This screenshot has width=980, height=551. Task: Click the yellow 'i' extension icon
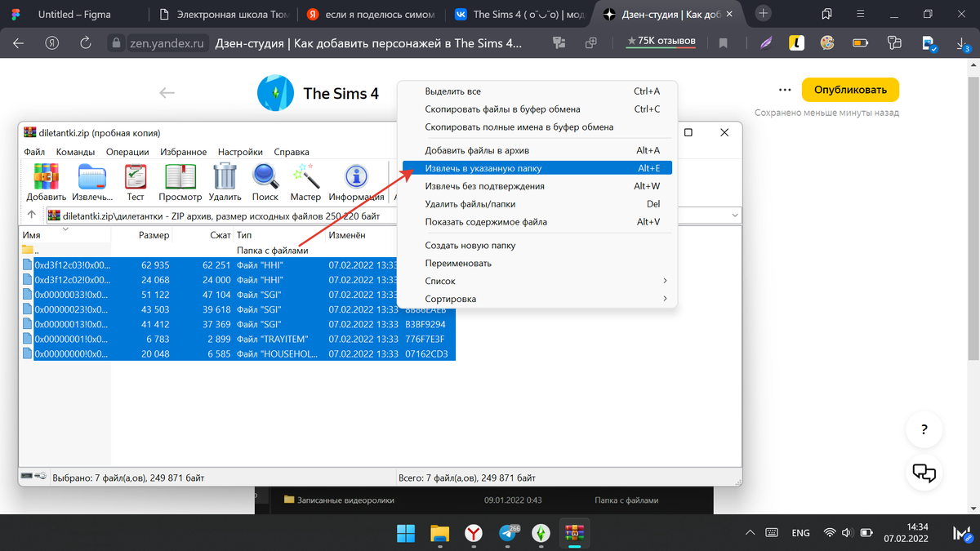point(797,43)
